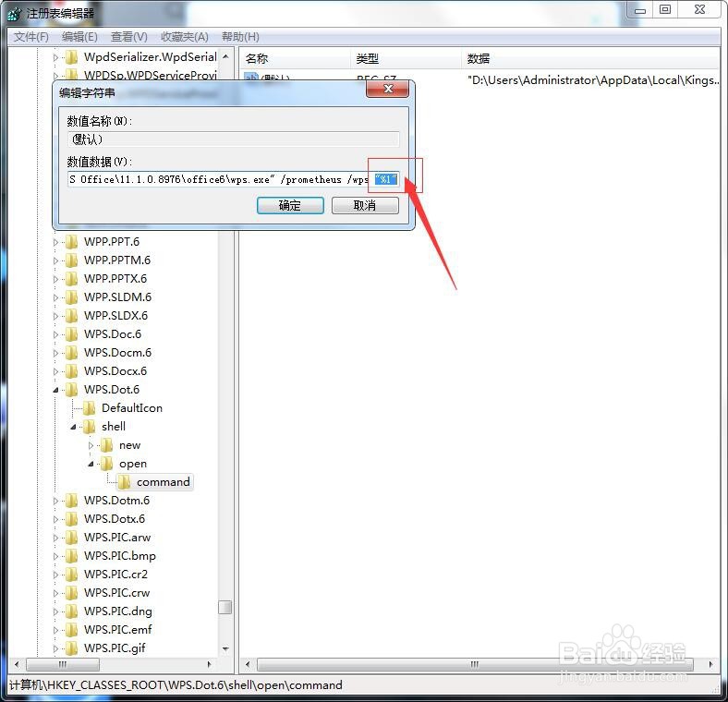Viewport: 728px width, 702px height.
Task: Click the WPS.PIC.bmp folder icon
Action: point(71,556)
